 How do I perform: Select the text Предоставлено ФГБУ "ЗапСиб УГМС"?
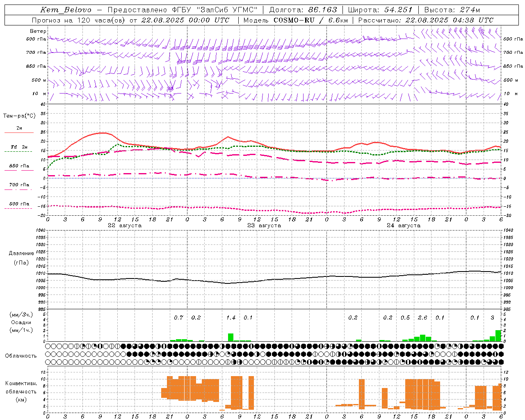(183, 10)
